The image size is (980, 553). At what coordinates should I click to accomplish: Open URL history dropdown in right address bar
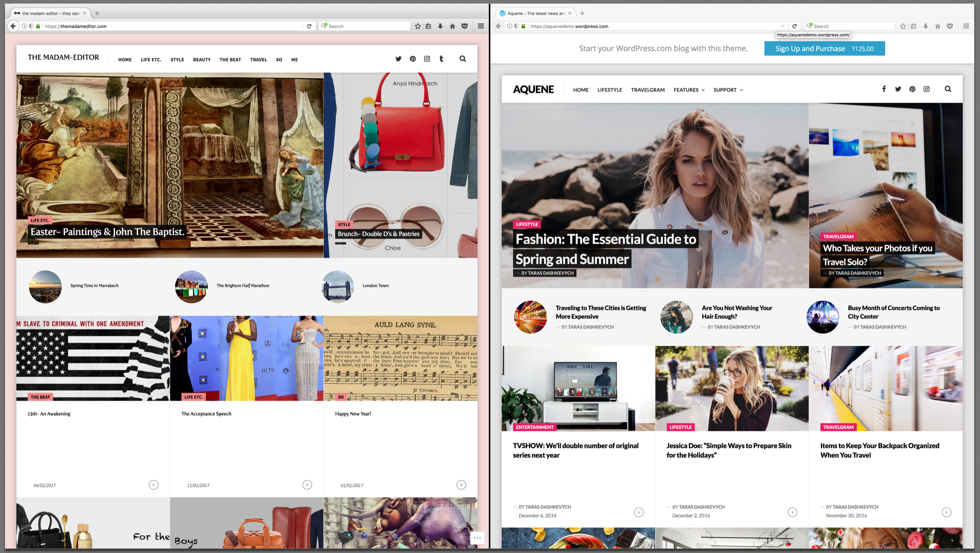click(783, 26)
